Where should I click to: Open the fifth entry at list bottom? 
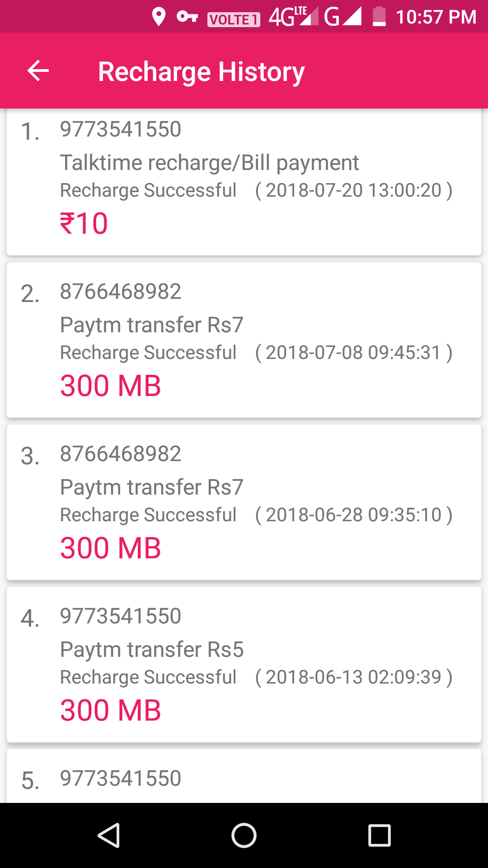click(244, 776)
